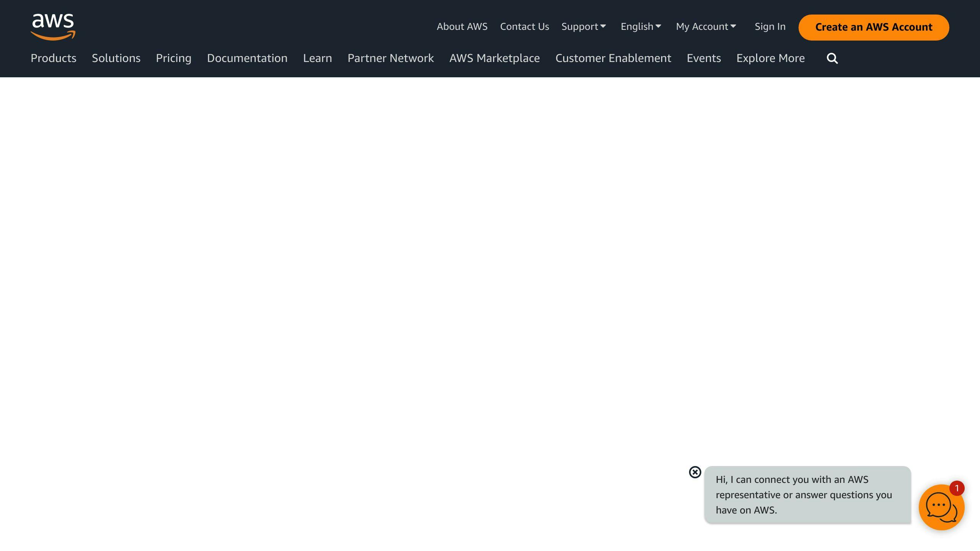The image size is (980, 551).
Task: Expand the Support dropdown
Action: pyautogui.click(x=583, y=27)
